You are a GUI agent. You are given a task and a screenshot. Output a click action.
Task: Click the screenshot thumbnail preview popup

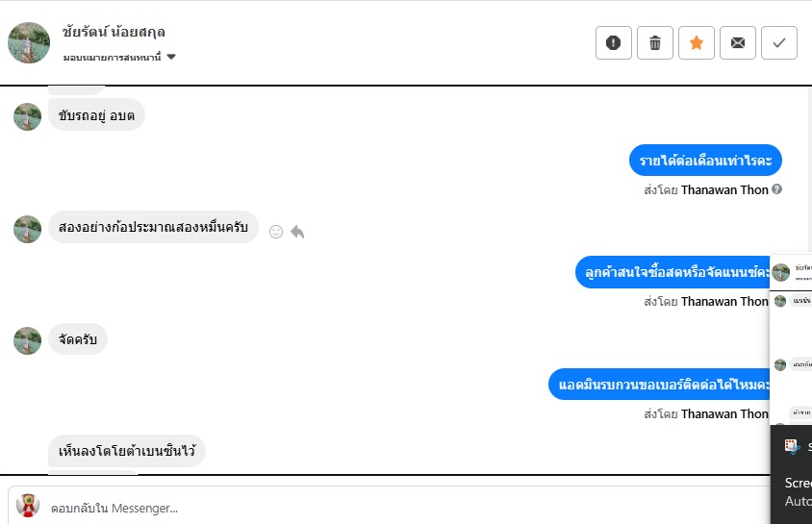tap(791, 337)
